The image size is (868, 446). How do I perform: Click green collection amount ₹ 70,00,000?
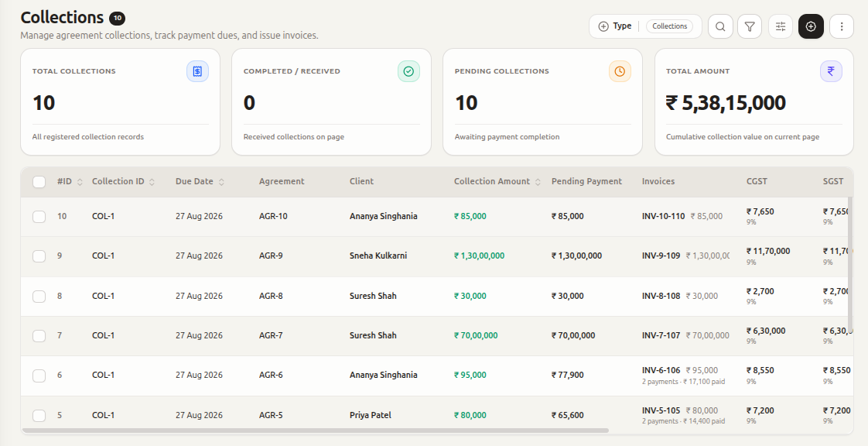476,335
